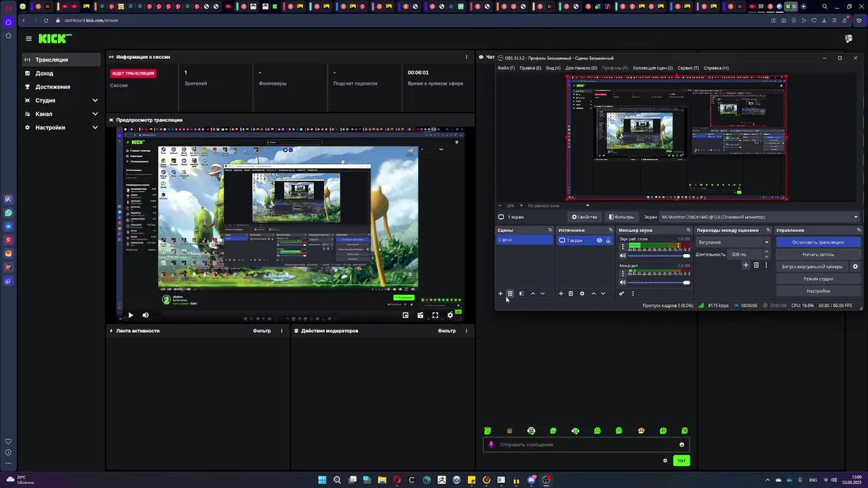Viewport: 868px width, 488px height.
Task: Open source properties gear in Sources toolbar
Action: 582,293
